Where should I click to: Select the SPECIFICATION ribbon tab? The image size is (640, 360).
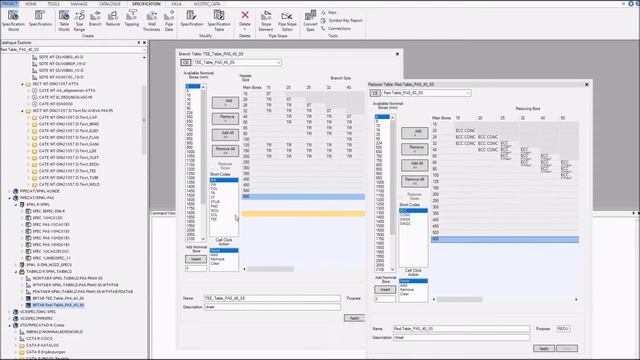[146, 4]
